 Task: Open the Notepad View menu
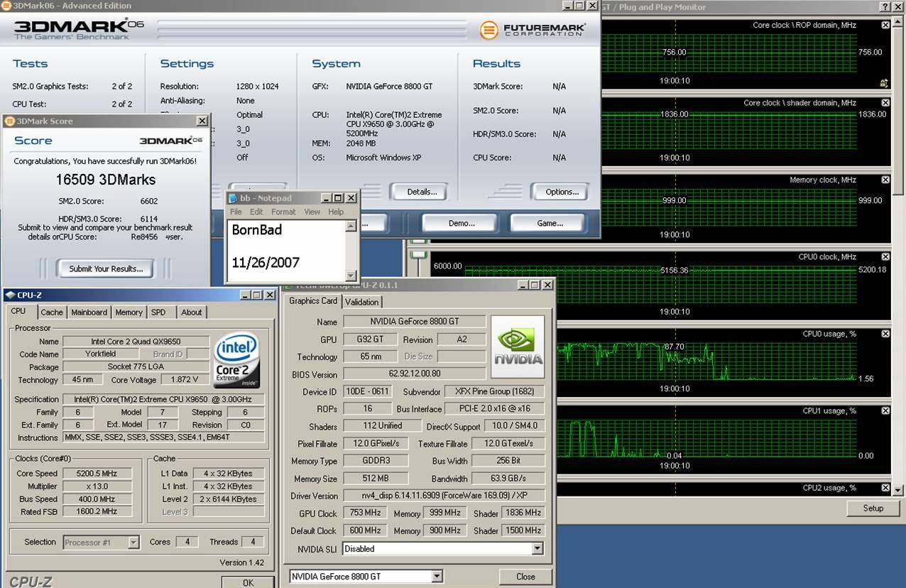pos(312,212)
